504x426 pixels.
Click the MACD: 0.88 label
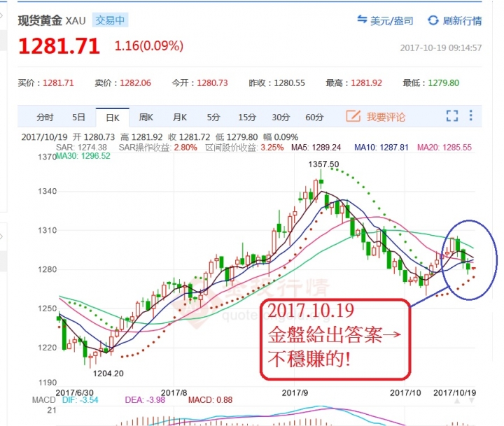click(210, 400)
